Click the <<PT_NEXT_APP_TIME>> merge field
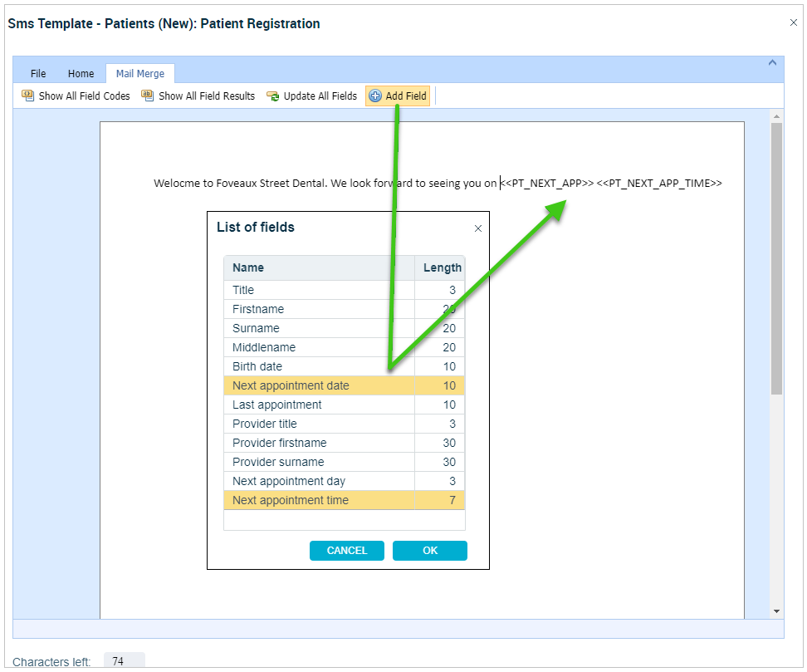Viewport: 807px width, 672px height. click(x=659, y=184)
